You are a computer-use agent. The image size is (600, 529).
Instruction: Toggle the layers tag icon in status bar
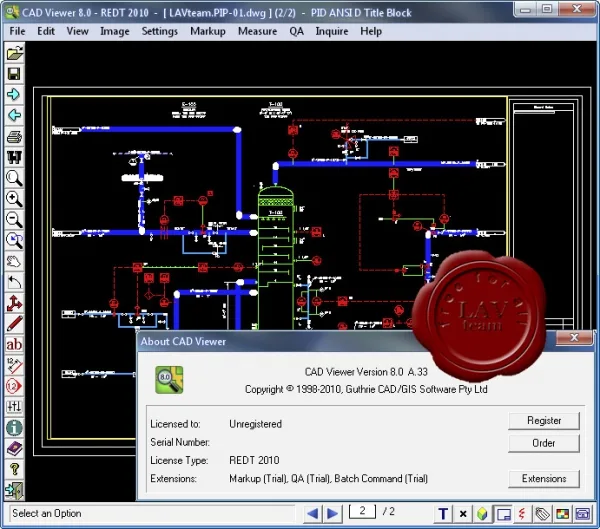point(543,514)
